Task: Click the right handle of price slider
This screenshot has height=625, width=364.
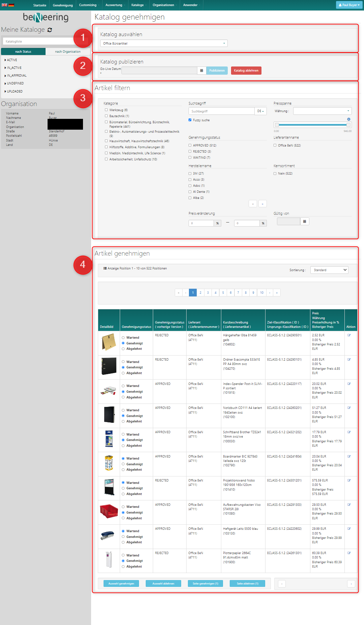Action: pos(348,125)
